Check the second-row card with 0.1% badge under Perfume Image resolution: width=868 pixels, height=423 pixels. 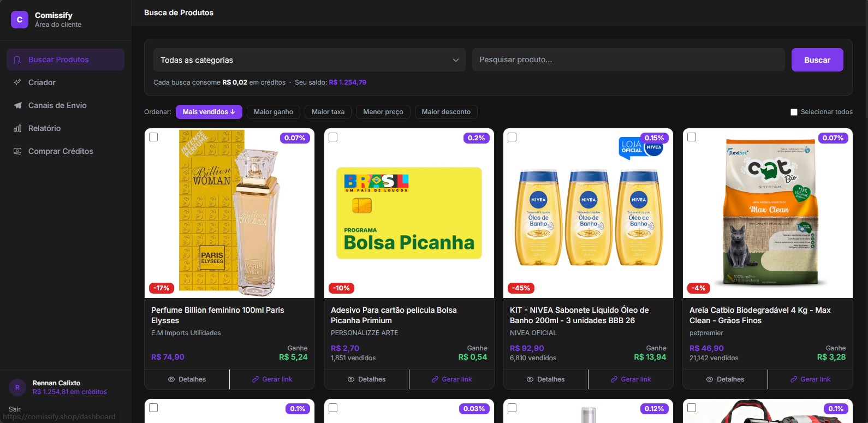pyautogui.click(x=153, y=408)
